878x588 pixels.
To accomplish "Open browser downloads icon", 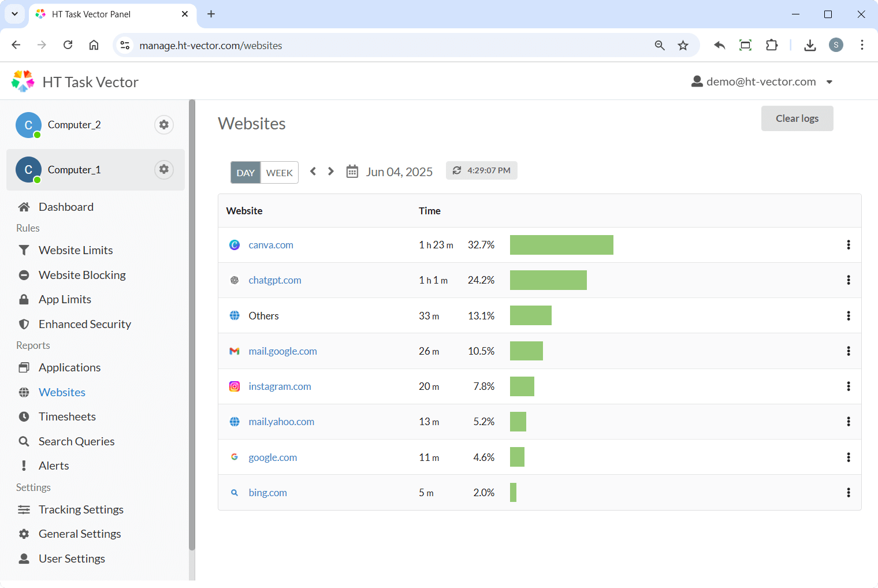I will pos(810,45).
